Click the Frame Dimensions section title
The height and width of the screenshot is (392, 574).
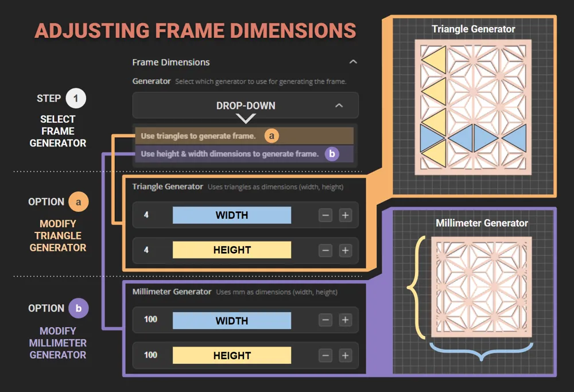coord(171,62)
